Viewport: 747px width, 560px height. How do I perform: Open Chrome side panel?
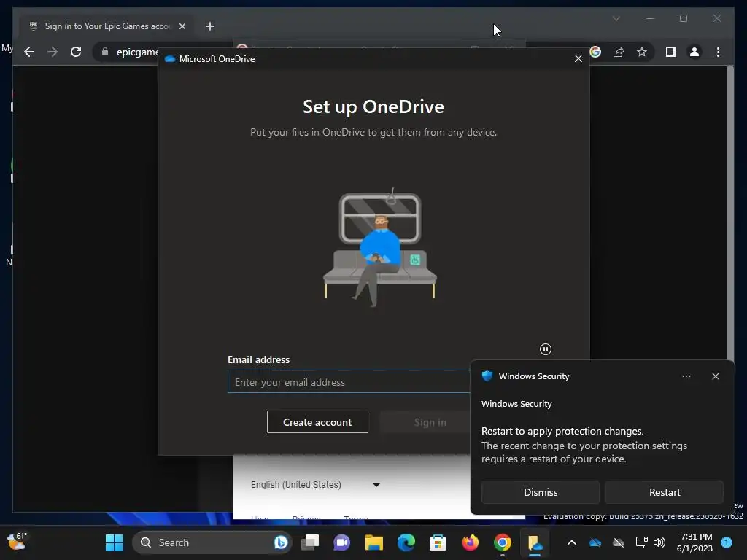(671, 52)
